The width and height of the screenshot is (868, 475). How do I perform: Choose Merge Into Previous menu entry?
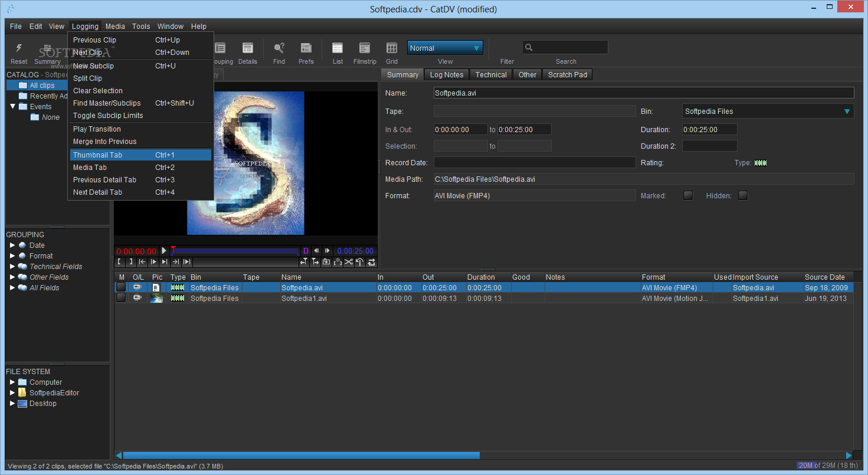pyautogui.click(x=140, y=142)
